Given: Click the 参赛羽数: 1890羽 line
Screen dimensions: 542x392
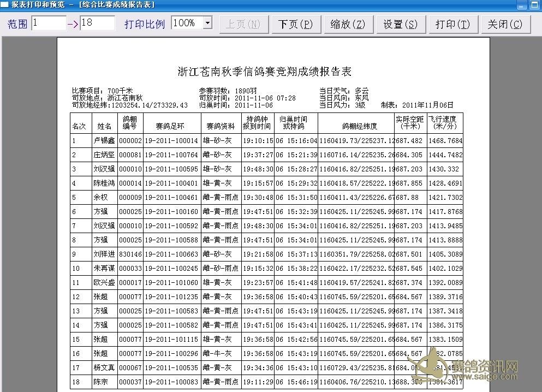Looking at the screenshot, I should 228,91.
